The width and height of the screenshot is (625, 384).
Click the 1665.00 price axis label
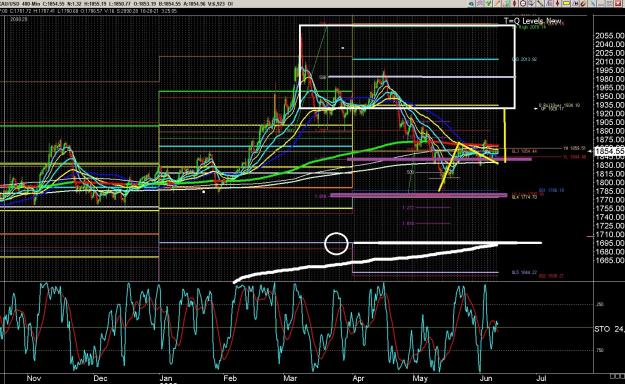[610, 260]
